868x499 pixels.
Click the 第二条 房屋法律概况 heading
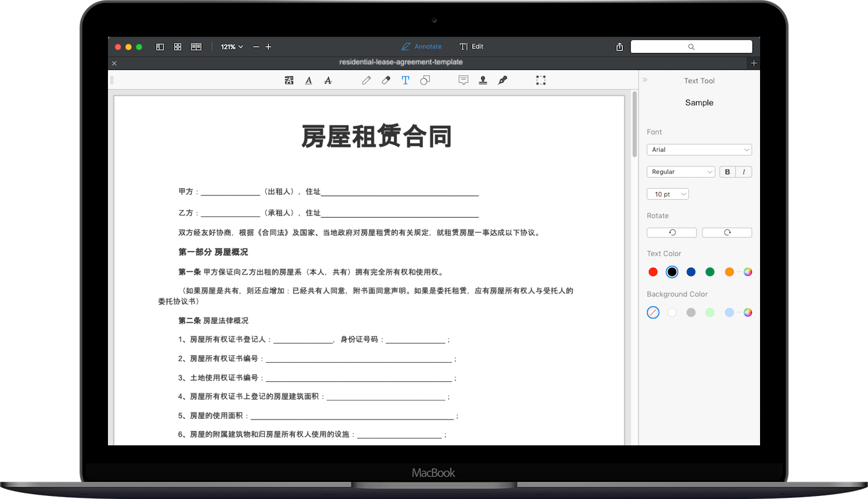pos(213,321)
